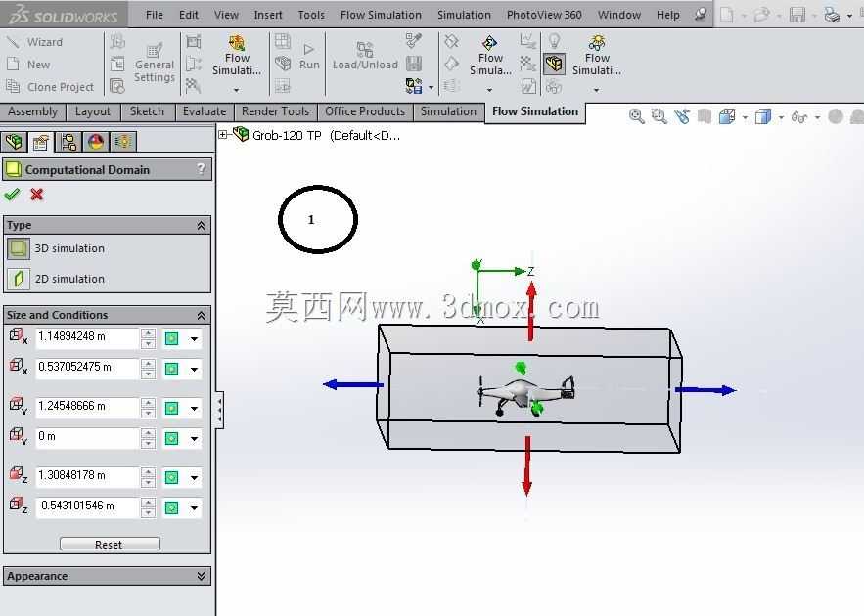
Task: Open the DisplayManager appearance tab
Action: coord(96,142)
